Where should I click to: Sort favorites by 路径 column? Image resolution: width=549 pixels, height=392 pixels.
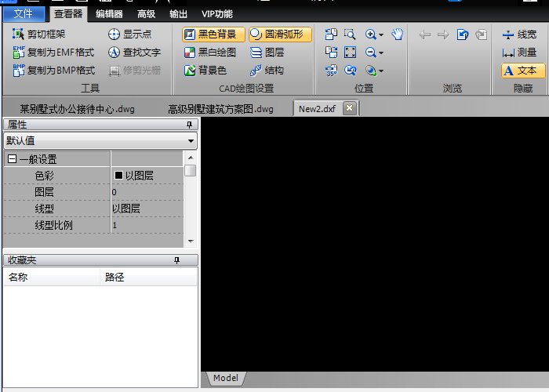148,278
